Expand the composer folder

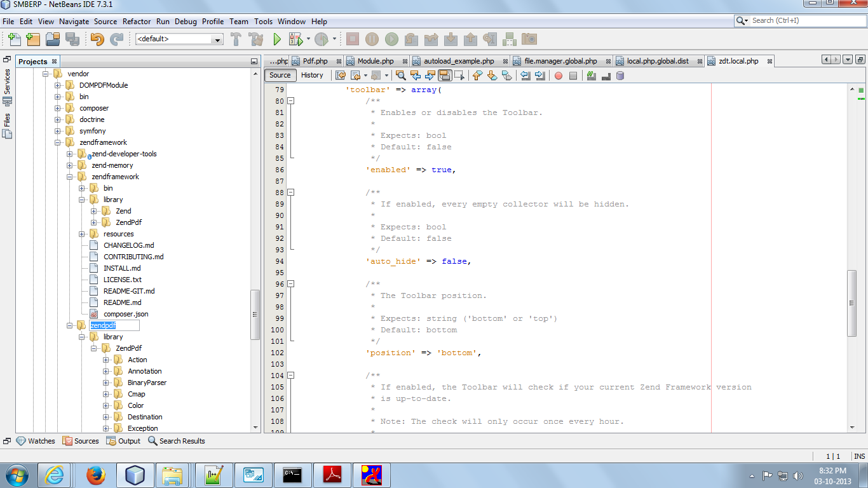tap(58, 108)
